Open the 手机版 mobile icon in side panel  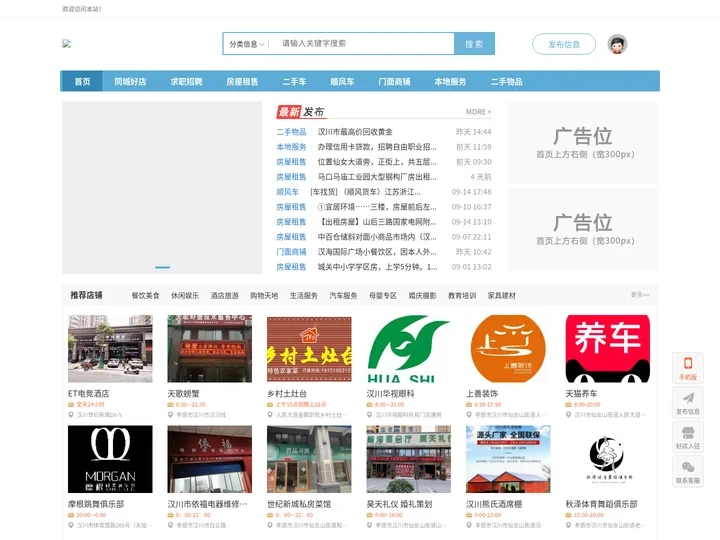tap(687, 368)
